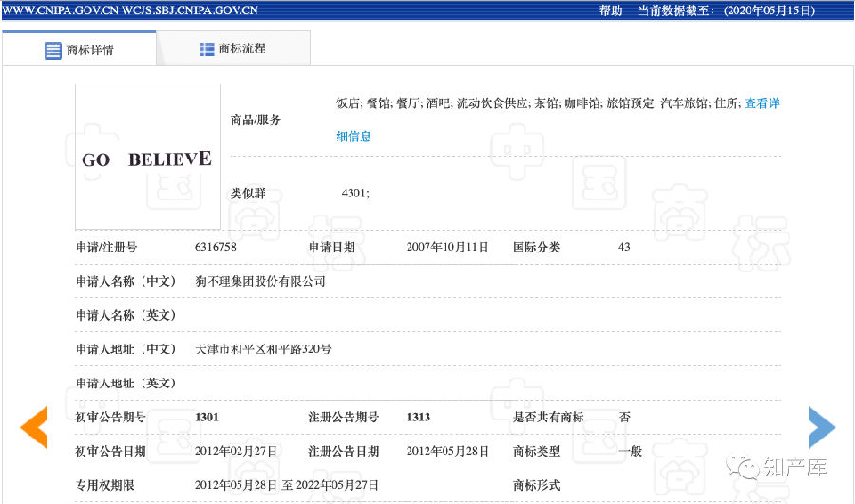The width and height of the screenshot is (855, 504).
Task: Click applicant name 狗不理集团股份有限公司
Action: 260,281
